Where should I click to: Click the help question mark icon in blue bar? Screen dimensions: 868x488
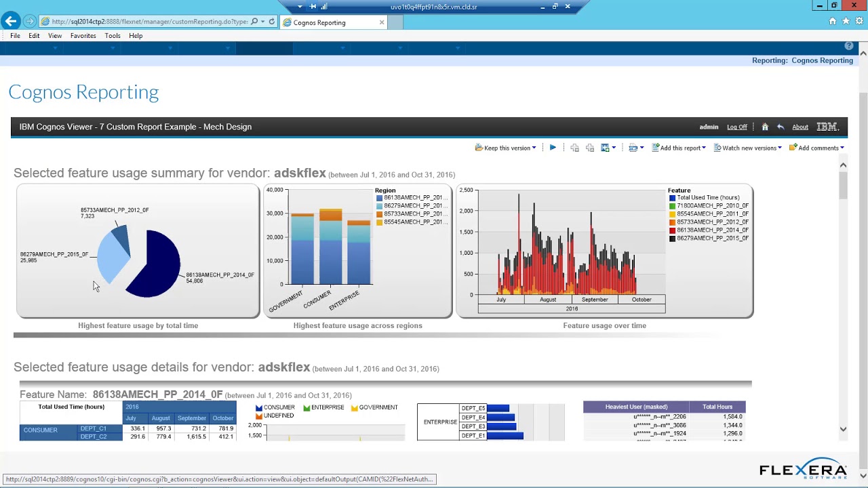pos(849,45)
